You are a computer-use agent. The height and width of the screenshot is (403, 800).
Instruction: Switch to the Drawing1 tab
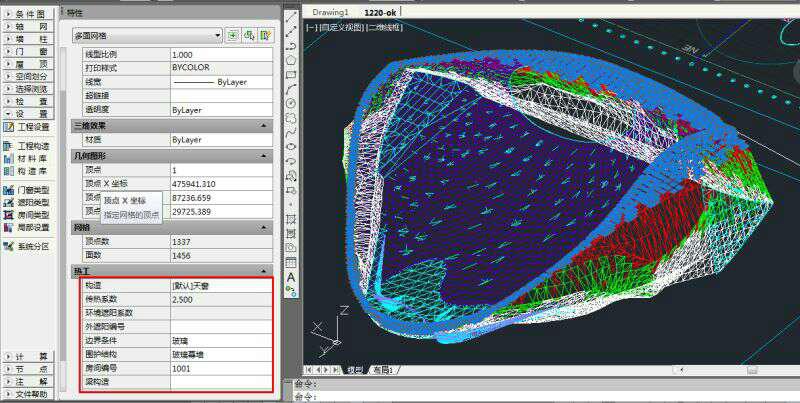click(330, 12)
